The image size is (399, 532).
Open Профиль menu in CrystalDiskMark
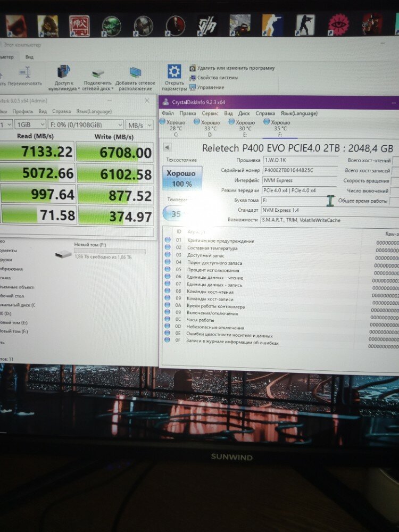(x=23, y=112)
